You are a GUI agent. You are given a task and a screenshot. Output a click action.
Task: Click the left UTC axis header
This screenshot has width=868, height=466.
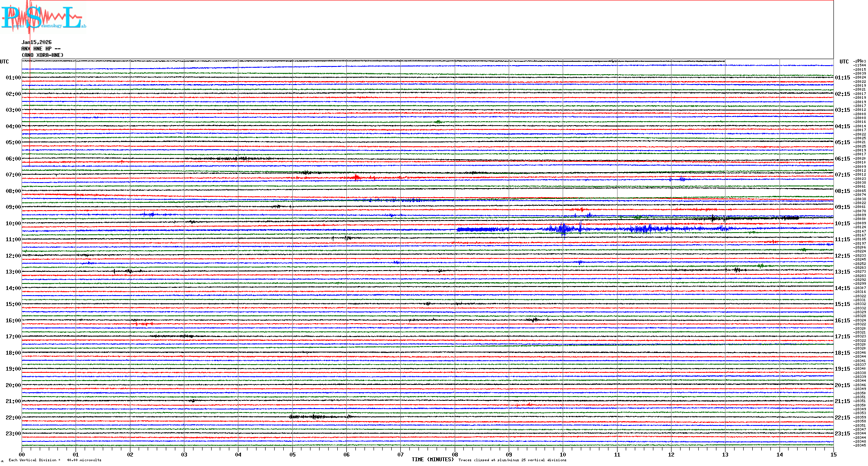(x=4, y=62)
